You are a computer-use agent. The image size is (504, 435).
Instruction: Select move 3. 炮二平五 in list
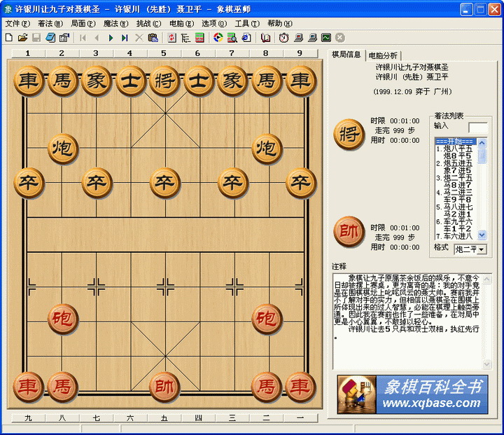(454, 178)
